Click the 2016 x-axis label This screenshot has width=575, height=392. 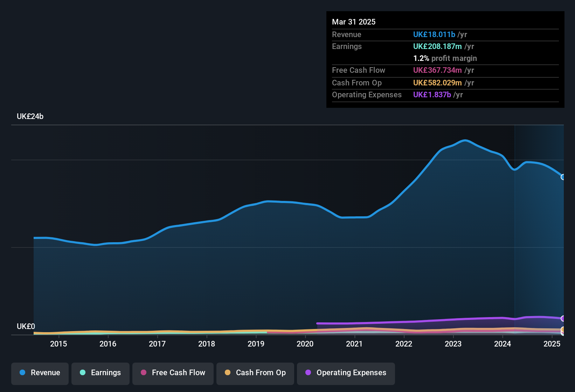pyautogui.click(x=108, y=344)
